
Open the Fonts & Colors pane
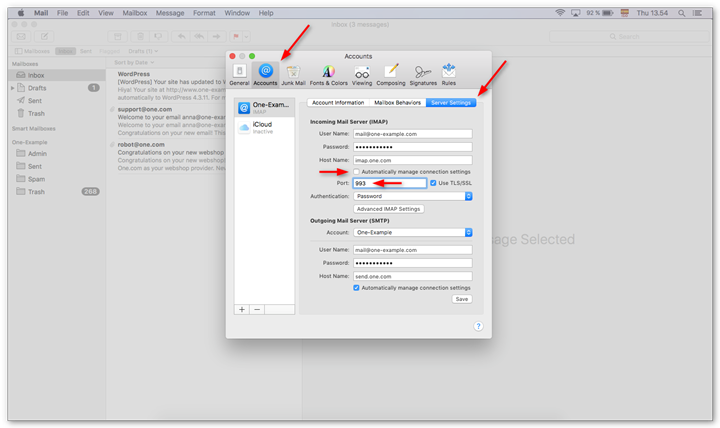tap(328, 75)
